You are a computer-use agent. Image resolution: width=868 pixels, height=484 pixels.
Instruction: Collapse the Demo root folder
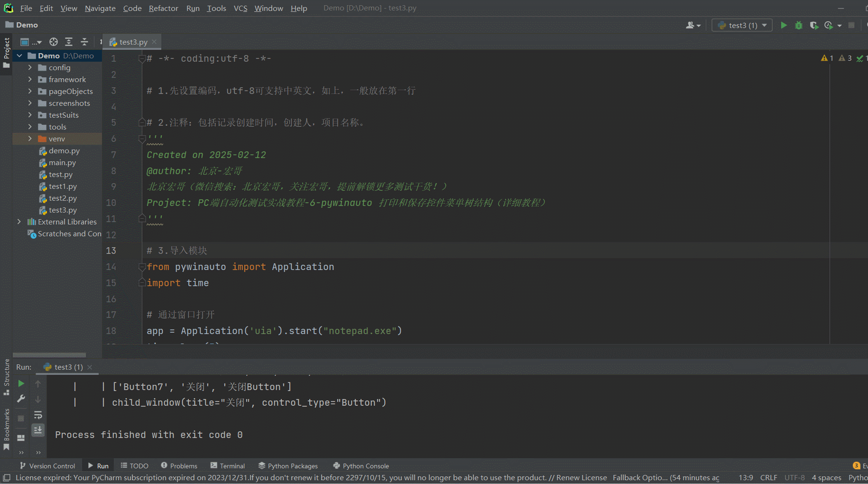(19, 56)
